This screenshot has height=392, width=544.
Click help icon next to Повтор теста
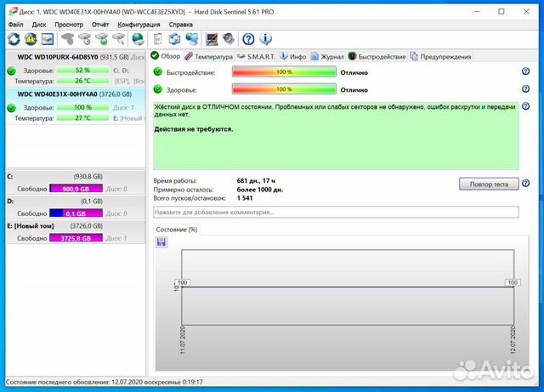[525, 184]
